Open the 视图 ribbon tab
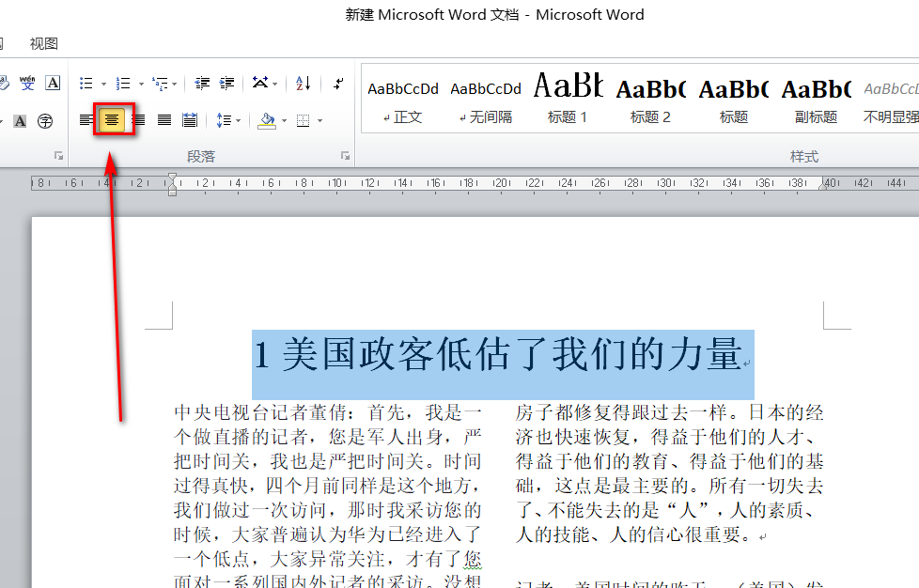The image size is (919, 588). tap(44, 43)
